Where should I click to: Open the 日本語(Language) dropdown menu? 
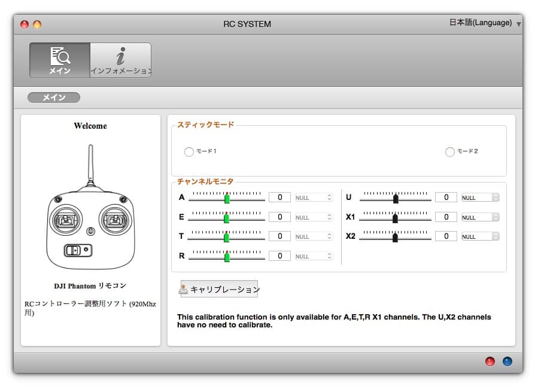485,23
